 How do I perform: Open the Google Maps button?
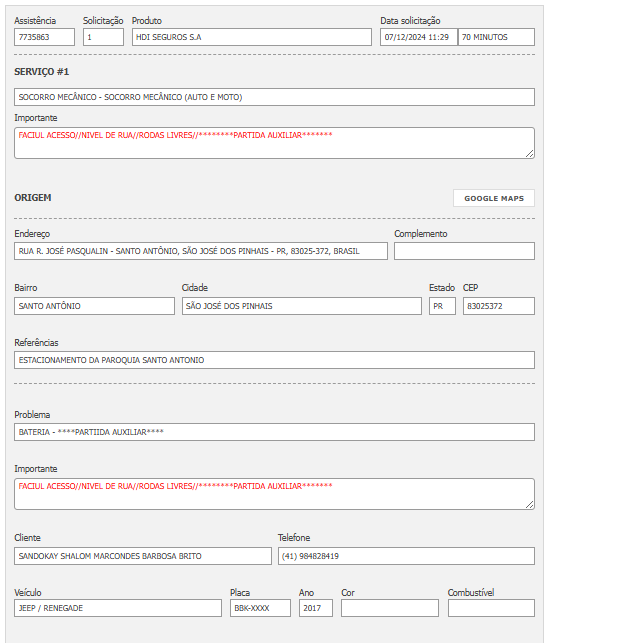click(x=493, y=198)
